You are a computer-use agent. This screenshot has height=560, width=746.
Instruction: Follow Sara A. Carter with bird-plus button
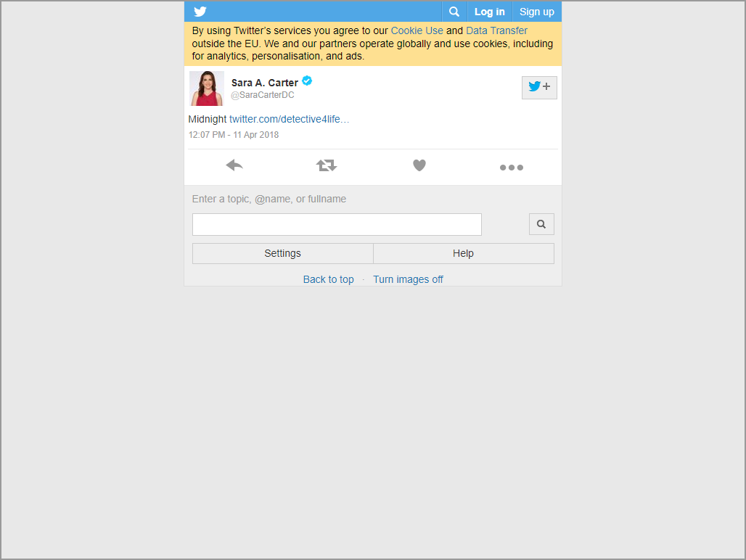pos(539,88)
